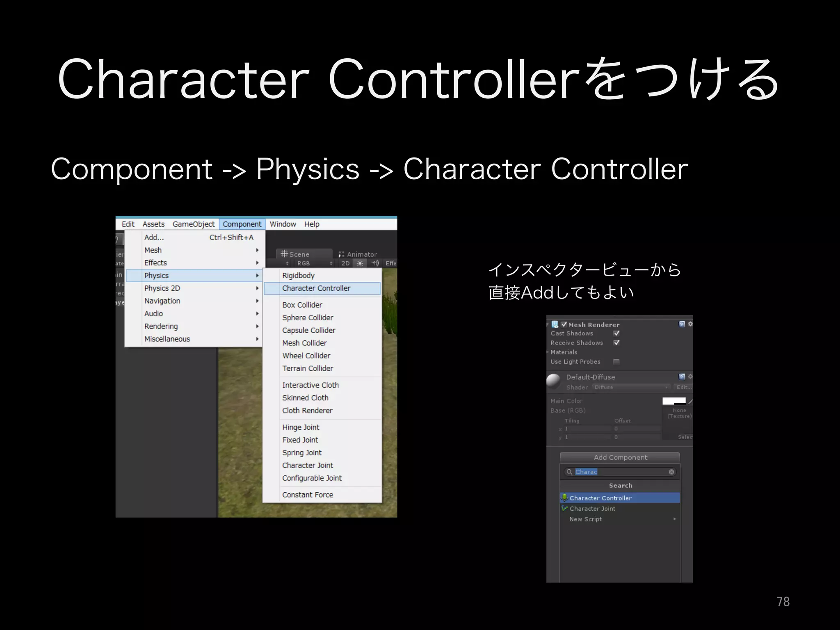
Task: Expand the Audio submenu arrow
Action: click(x=257, y=314)
